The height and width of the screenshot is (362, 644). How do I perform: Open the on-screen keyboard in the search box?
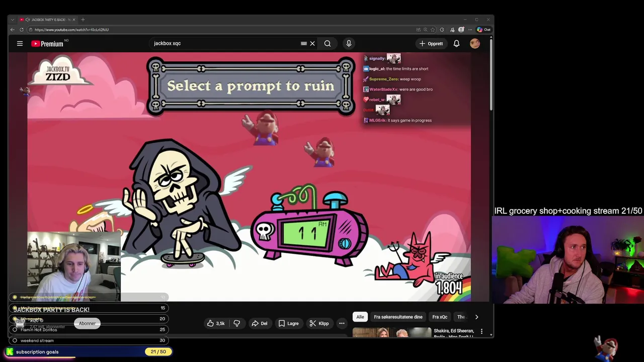[x=304, y=44]
